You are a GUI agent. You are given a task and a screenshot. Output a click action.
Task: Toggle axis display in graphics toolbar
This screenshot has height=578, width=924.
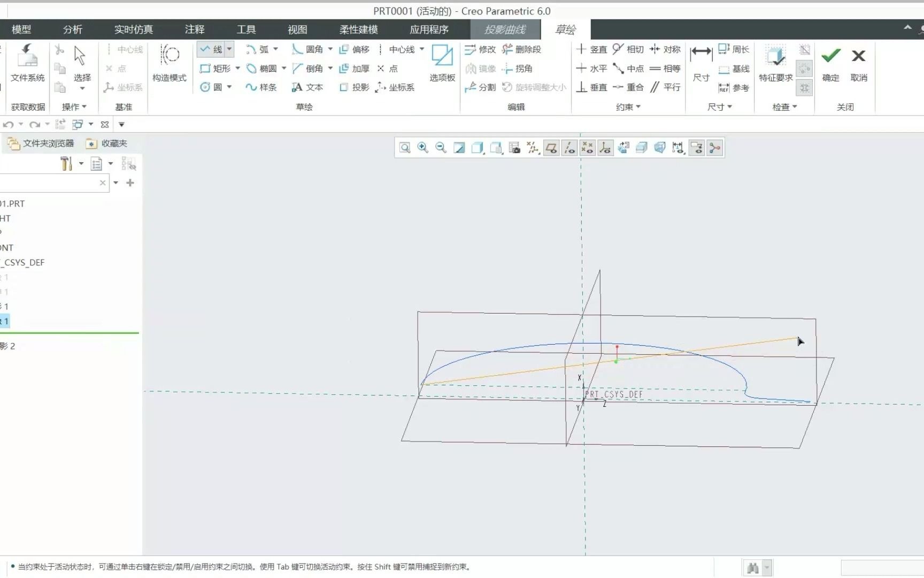(x=569, y=148)
